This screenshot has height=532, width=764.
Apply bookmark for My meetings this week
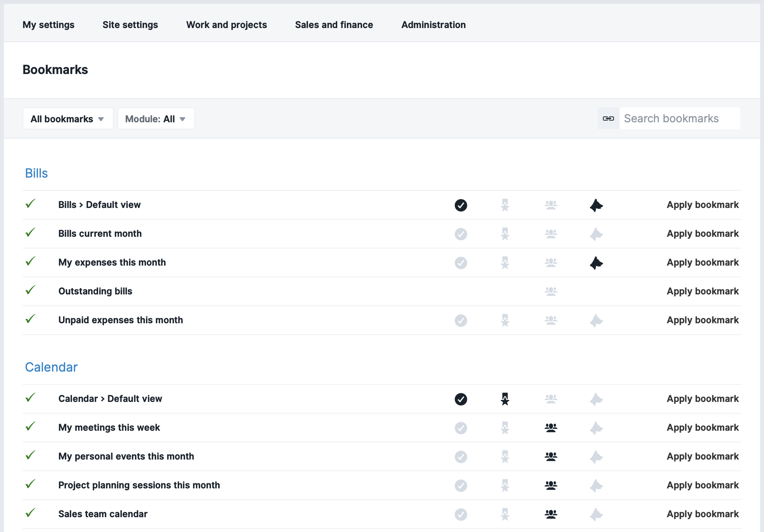tap(703, 428)
